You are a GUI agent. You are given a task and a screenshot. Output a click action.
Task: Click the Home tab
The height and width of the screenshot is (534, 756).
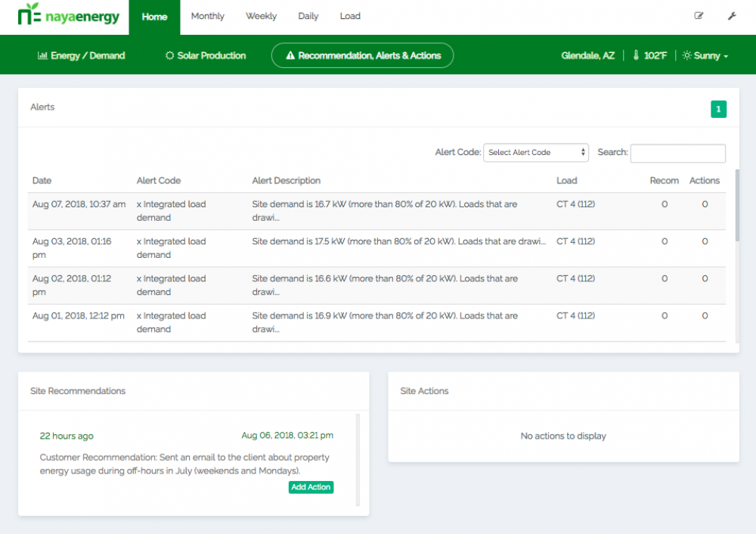(x=154, y=17)
